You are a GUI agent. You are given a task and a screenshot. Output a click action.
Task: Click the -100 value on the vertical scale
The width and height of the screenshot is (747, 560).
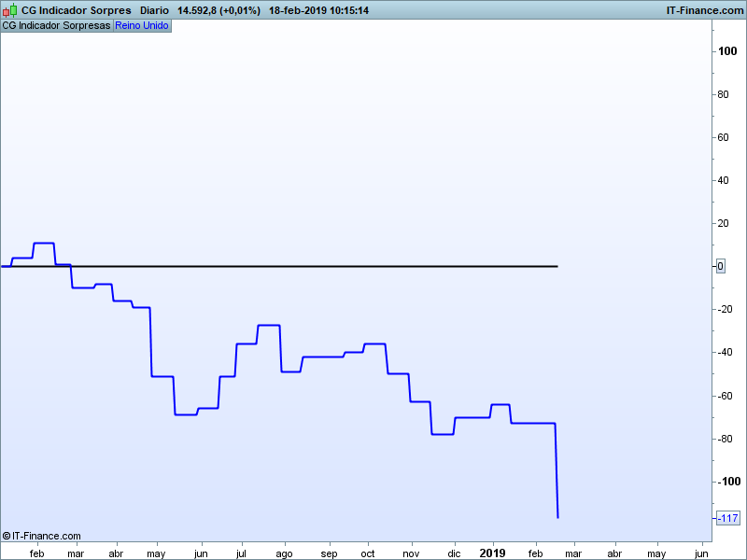tap(727, 482)
